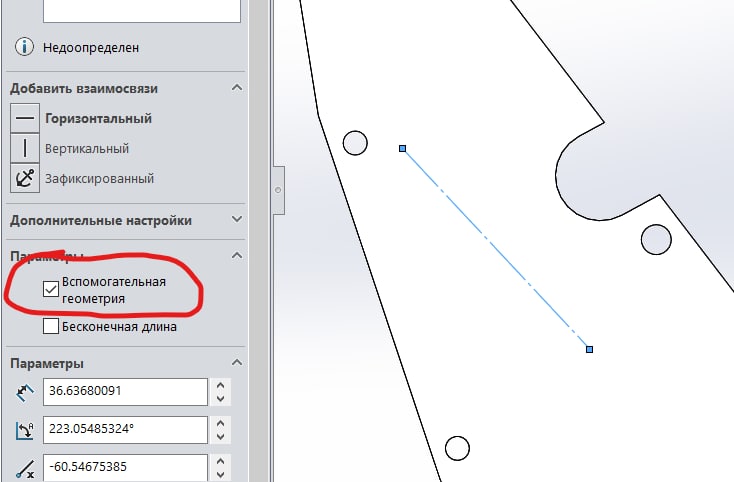
Task: Click the angle field 223.05485324°
Action: pos(125,430)
